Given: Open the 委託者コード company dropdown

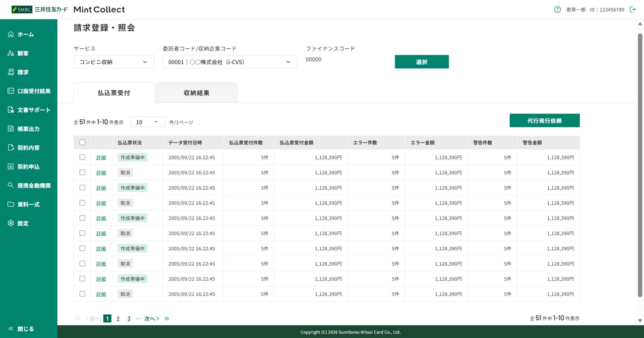Looking at the screenshot, I should point(230,62).
